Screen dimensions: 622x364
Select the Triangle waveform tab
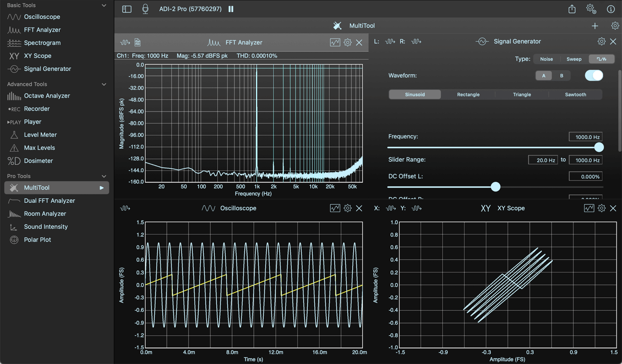[522, 94]
